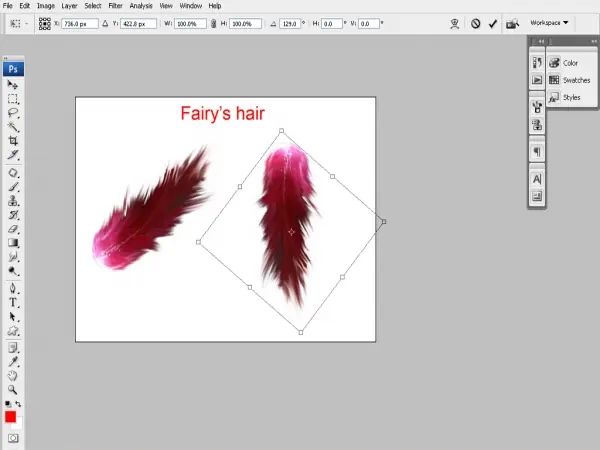Image resolution: width=600 pixels, height=450 pixels.
Task: Activate the Crop tool
Action: click(13, 140)
